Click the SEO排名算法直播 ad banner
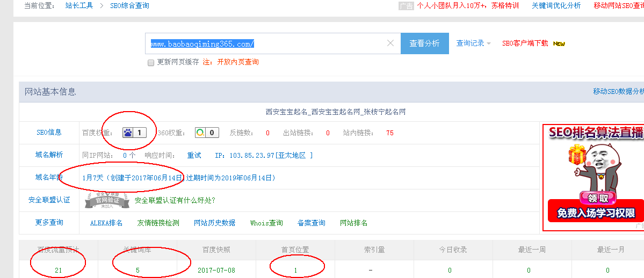Viewport: 644px width, 278px height. (x=594, y=178)
